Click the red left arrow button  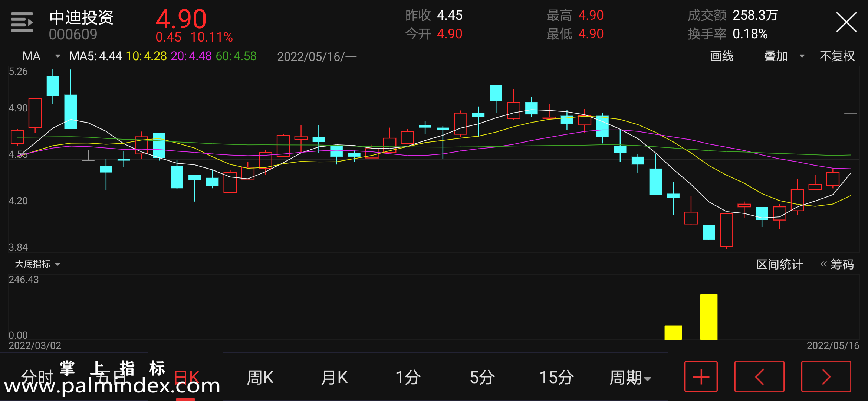(759, 376)
